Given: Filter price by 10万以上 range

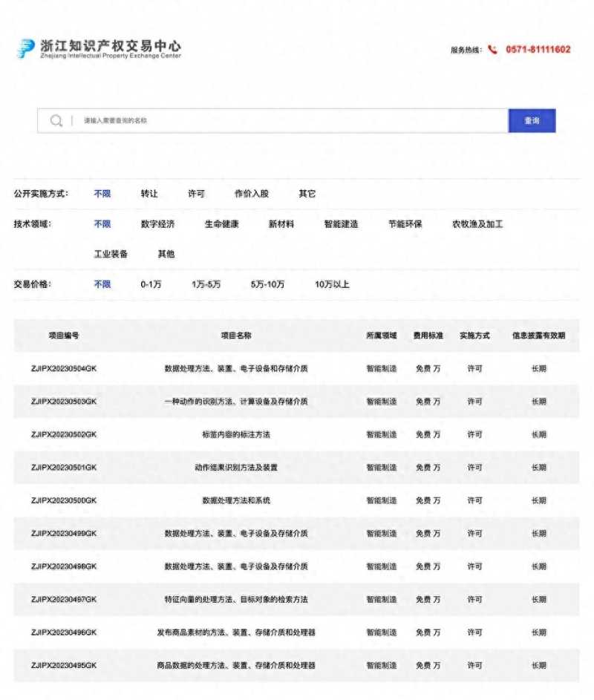Looking at the screenshot, I should click(332, 284).
